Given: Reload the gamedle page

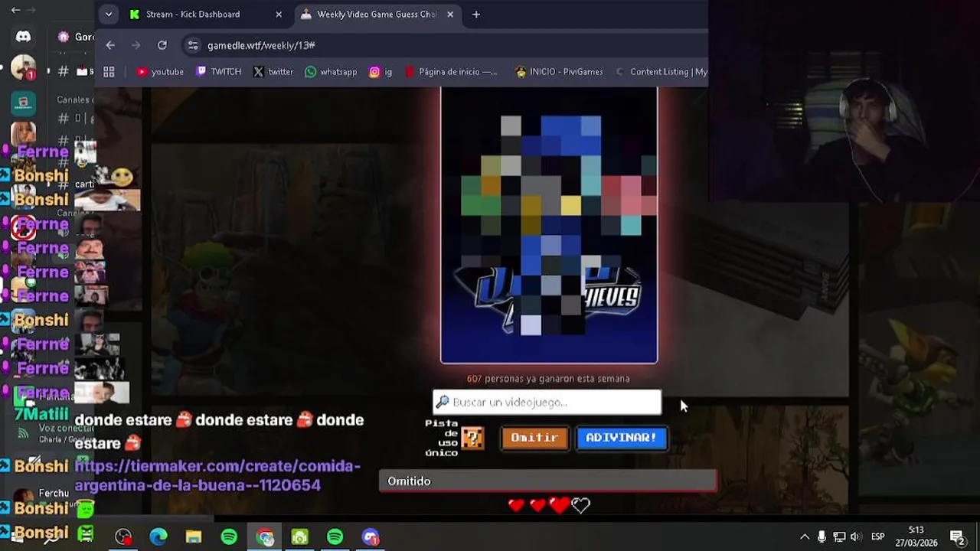Looking at the screenshot, I should (162, 45).
